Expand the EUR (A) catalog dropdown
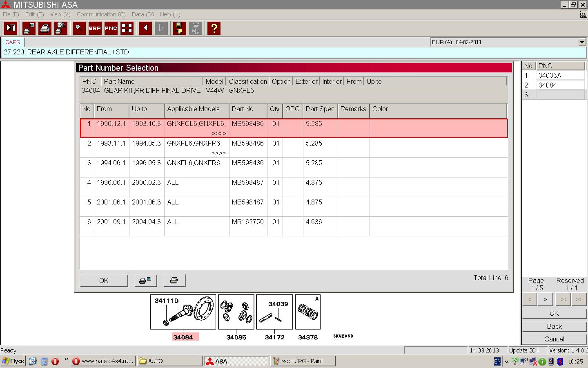 point(582,42)
